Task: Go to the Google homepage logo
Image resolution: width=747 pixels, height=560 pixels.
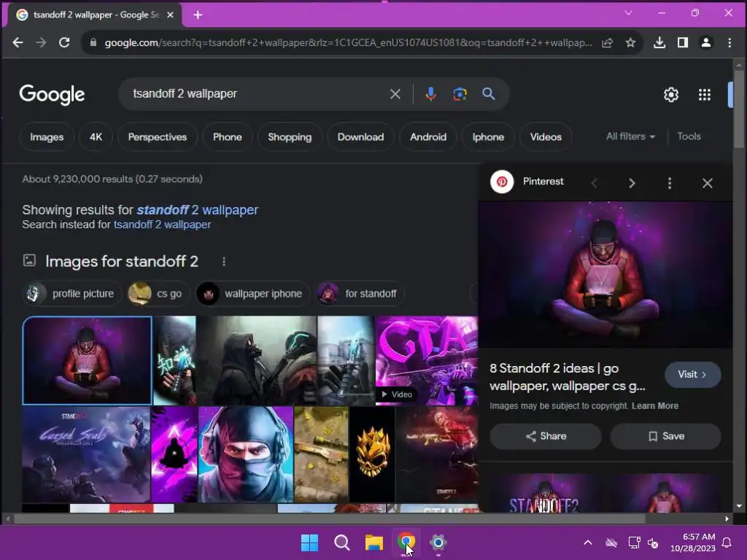Action: pyautogui.click(x=53, y=94)
